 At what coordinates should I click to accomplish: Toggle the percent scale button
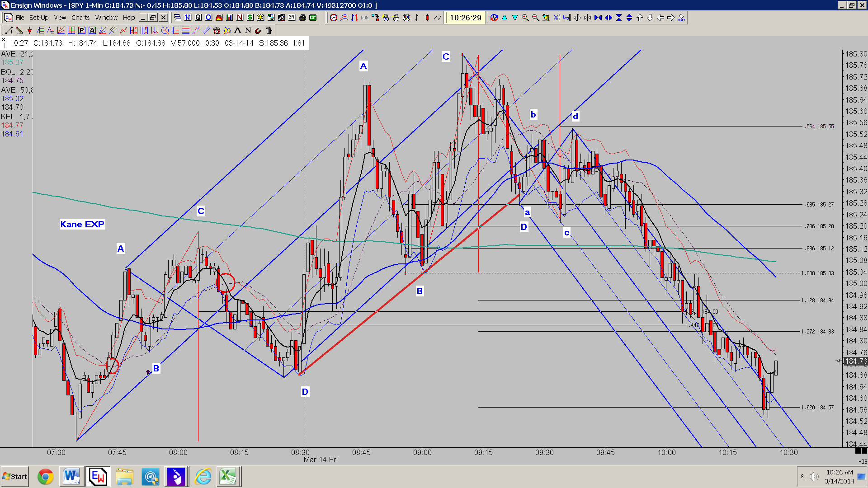[557, 18]
